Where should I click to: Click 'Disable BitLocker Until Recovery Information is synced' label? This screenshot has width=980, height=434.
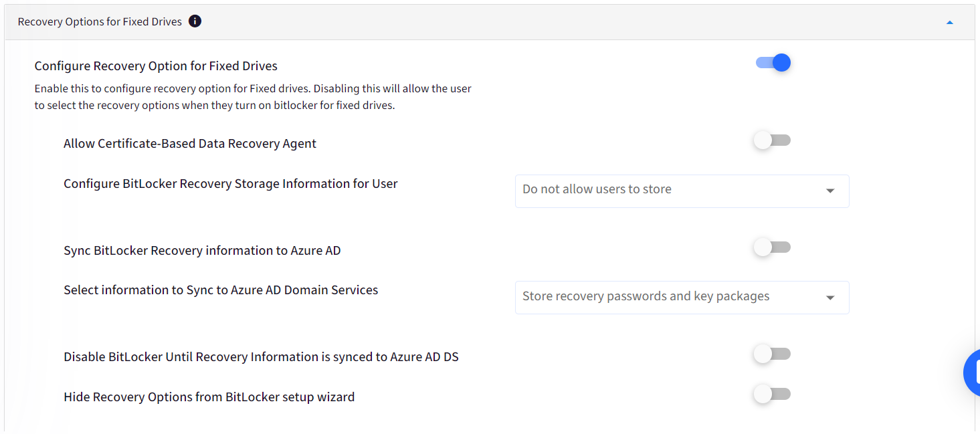(261, 356)
